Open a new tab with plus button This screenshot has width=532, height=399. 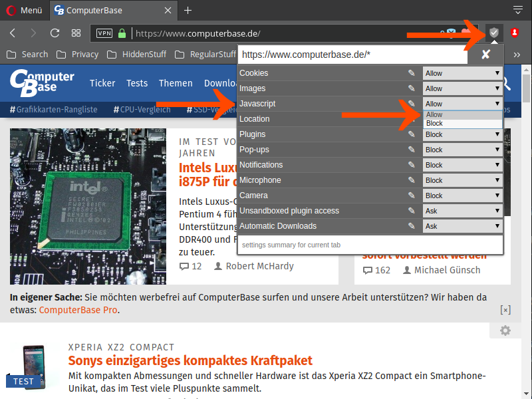coord(188,11)
